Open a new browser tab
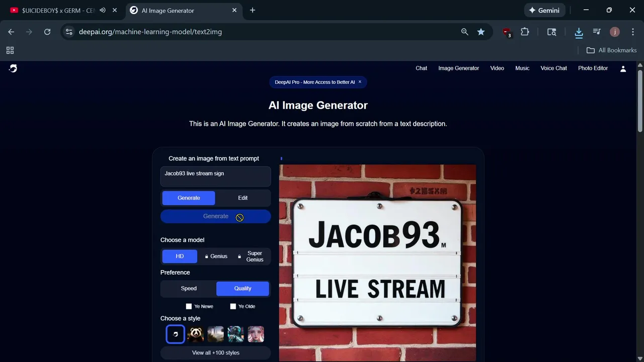This screenshot has height=362, width=644. click(253, 10)
